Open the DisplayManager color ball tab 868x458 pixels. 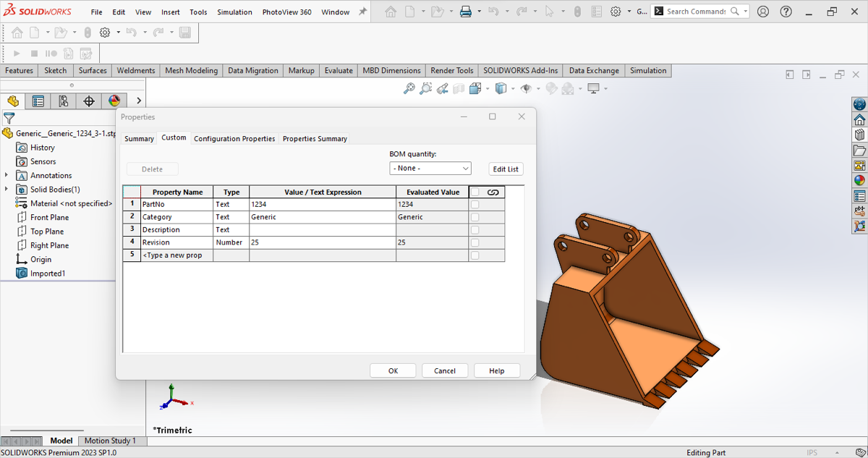tap(114, 101)
